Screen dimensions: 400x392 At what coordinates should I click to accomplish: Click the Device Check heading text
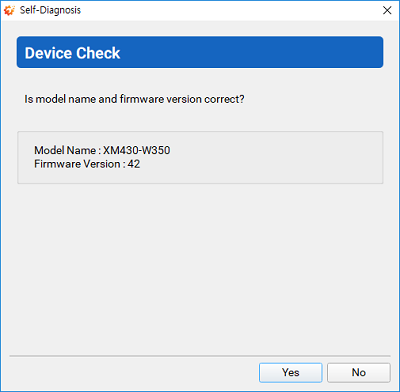[x=72, y=53]
